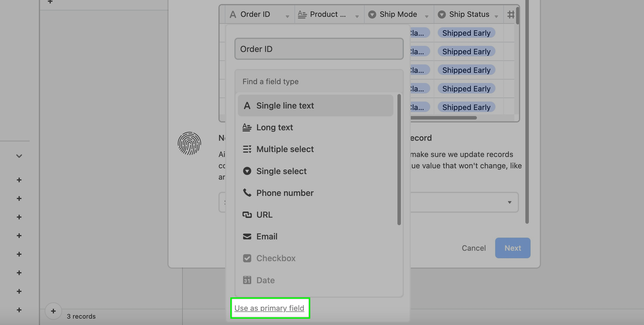This screenshot has height=325, width=644.
Task: Click the Checkbox field icon
Action: [x=247, y=258]
